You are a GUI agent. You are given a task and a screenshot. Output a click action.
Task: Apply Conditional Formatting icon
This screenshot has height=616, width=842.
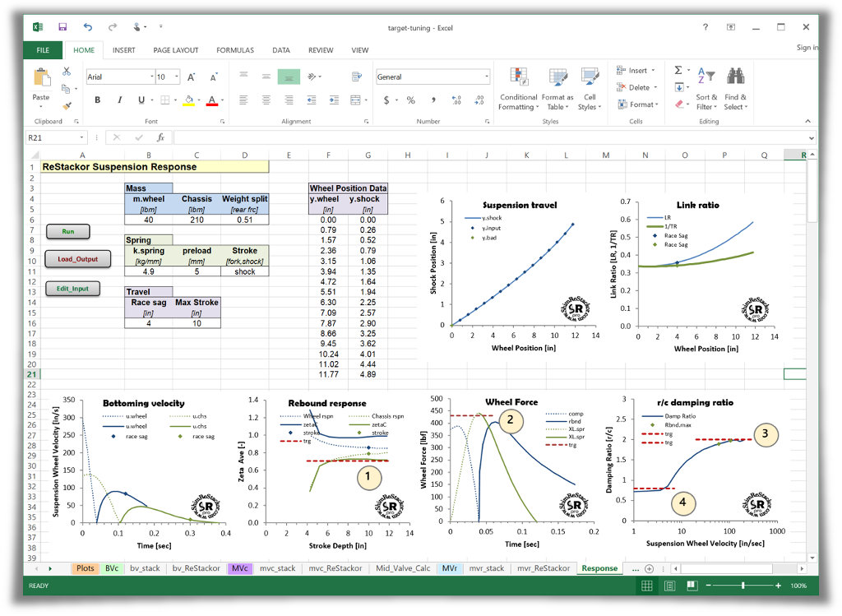point(518,76)
